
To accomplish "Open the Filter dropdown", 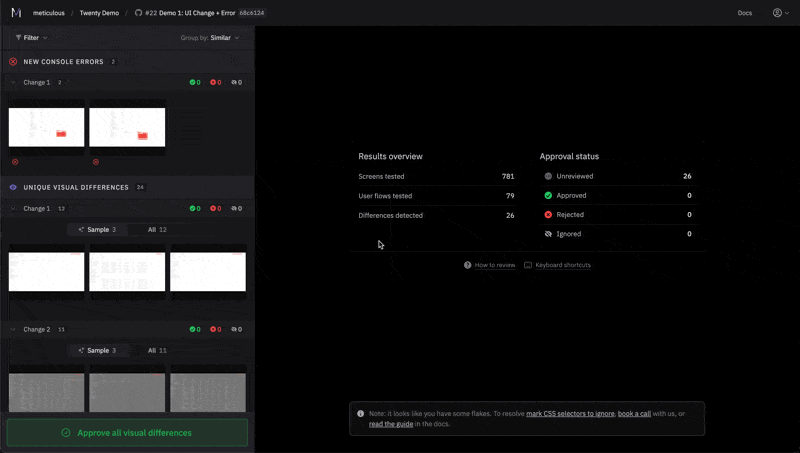I will 32,38.
